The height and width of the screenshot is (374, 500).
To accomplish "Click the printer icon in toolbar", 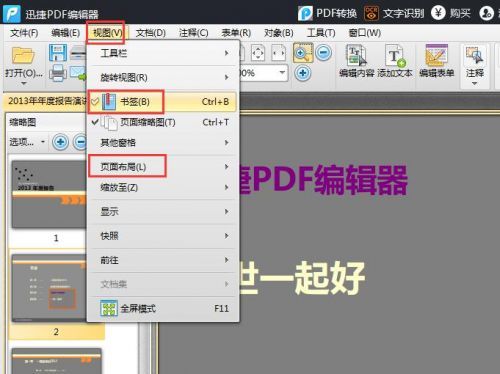I will 58,73.
